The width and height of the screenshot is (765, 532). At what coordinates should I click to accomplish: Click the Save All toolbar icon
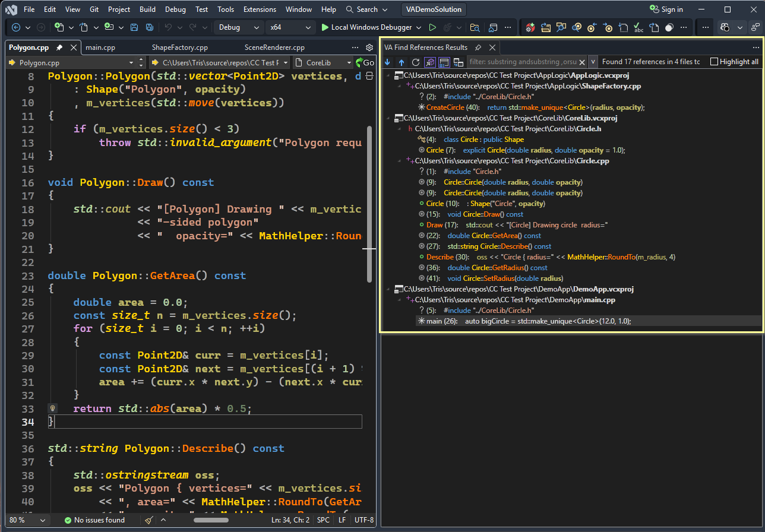coord(150,27)
